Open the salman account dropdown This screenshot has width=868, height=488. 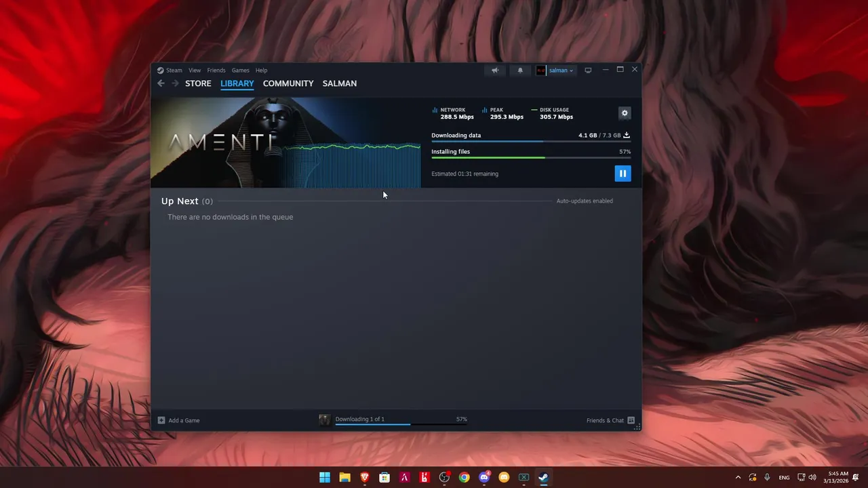[561, 70]
